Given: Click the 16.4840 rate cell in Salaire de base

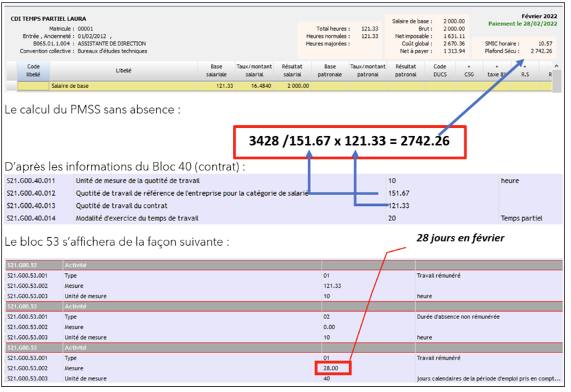Looking at the screenshot, I should pyautogui.click(x=261, y=86).
